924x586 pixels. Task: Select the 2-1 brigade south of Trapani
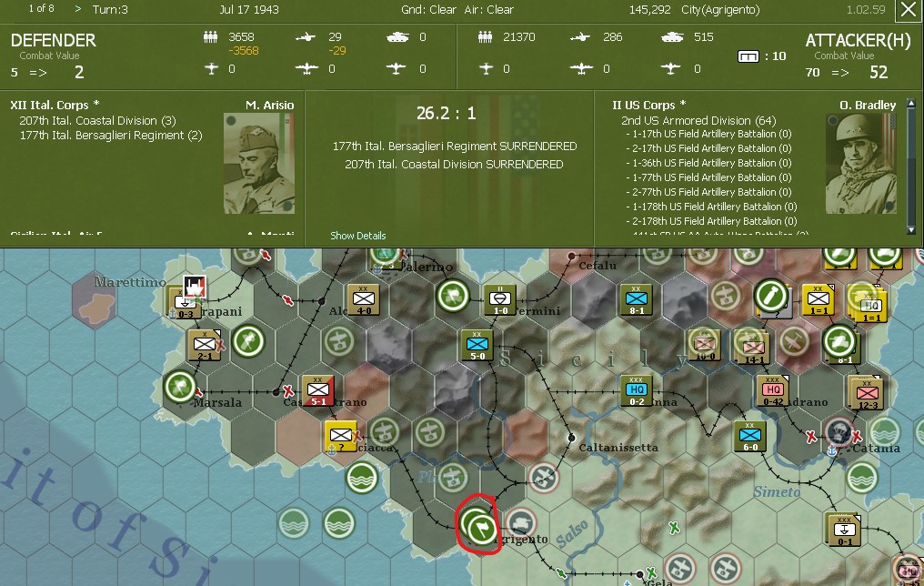click(205, 346)
